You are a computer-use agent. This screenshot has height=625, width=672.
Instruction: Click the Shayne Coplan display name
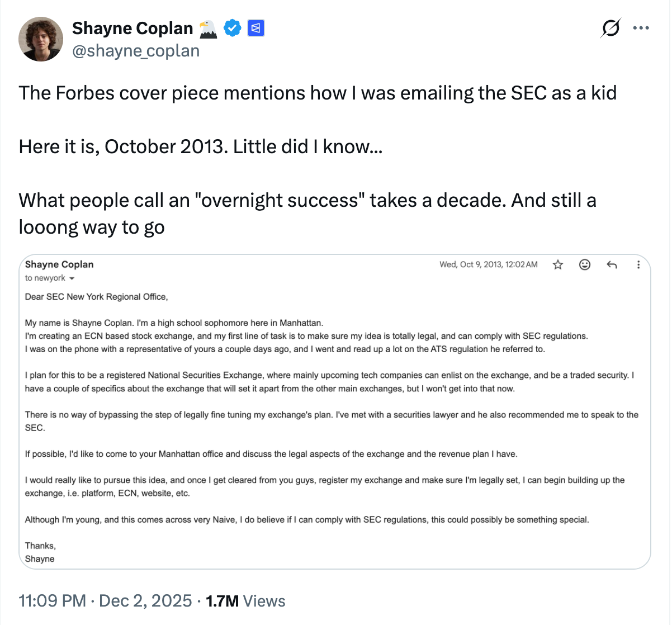tap(132, 28)
